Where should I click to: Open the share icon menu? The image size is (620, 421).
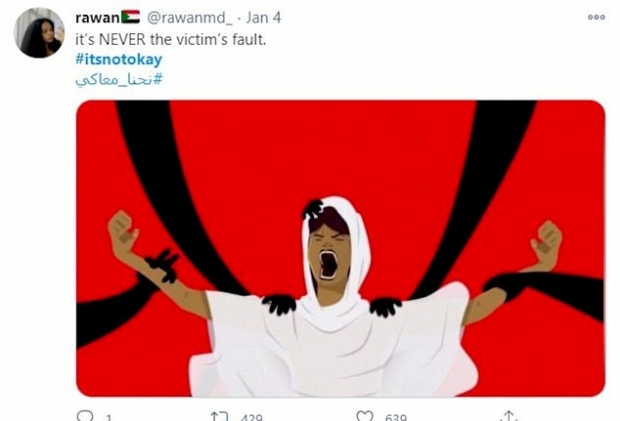[508, 416]
